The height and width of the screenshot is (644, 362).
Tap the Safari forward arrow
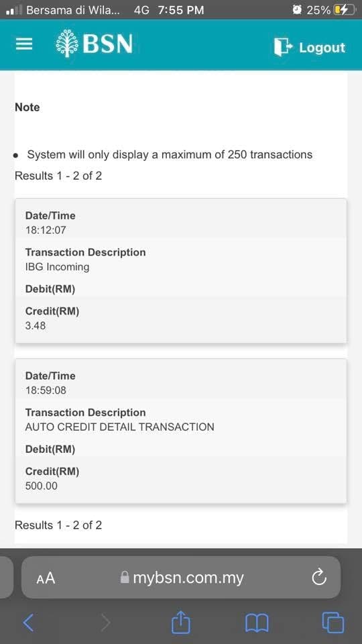tap(105, 623)
